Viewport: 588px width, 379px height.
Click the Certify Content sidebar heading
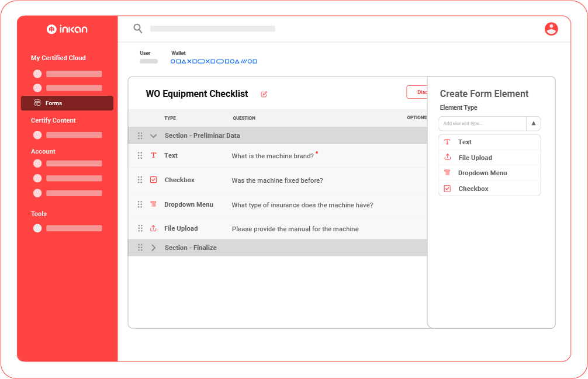pos(53,120)
